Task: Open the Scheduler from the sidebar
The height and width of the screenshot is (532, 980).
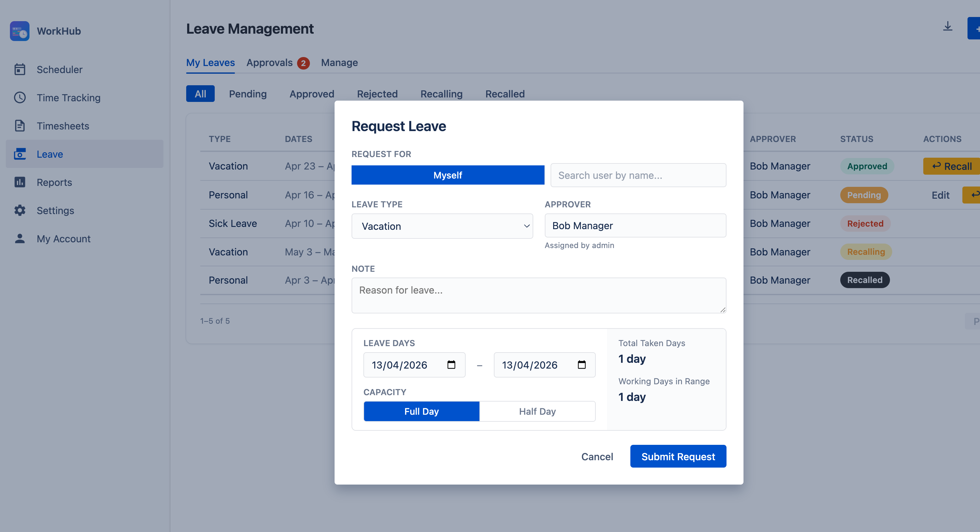Action: 59,69
